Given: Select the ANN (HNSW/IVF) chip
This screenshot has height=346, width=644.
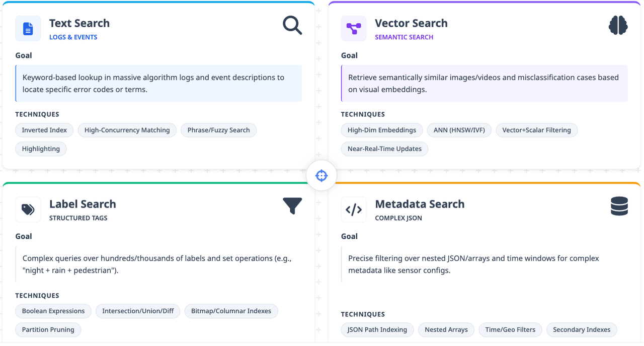Looking at the screenshot, I should click(x=459, y=130).
